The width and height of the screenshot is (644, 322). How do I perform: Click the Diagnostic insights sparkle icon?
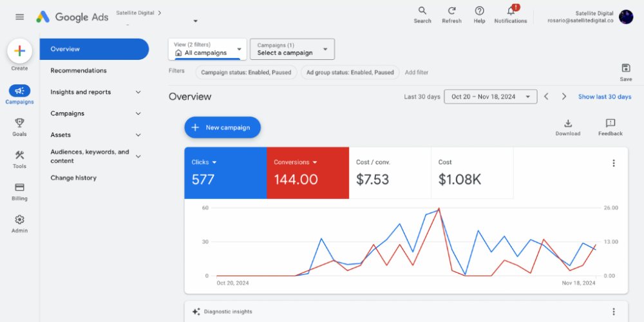[x=196, y=312]
